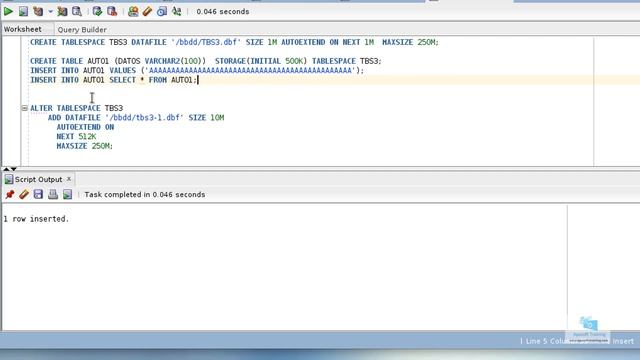The width and height of the screenshot is (640, 360).
Task: Click the INSERT INTO AUT01 SELECT line
Action: [113, 80]
